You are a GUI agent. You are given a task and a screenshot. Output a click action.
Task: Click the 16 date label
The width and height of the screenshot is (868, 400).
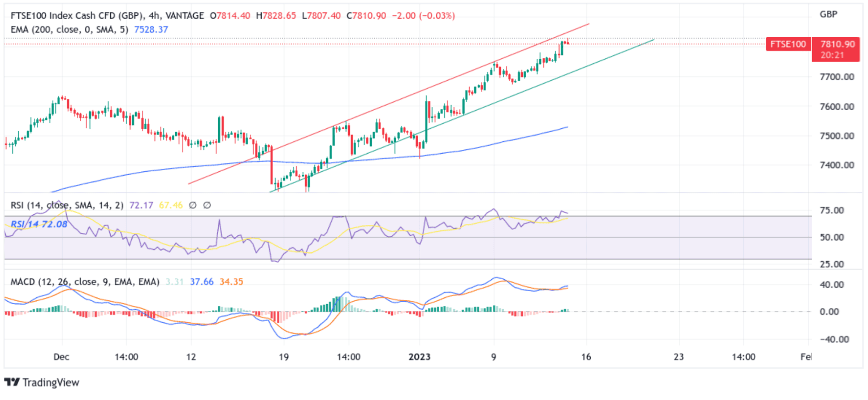point(586,357)
